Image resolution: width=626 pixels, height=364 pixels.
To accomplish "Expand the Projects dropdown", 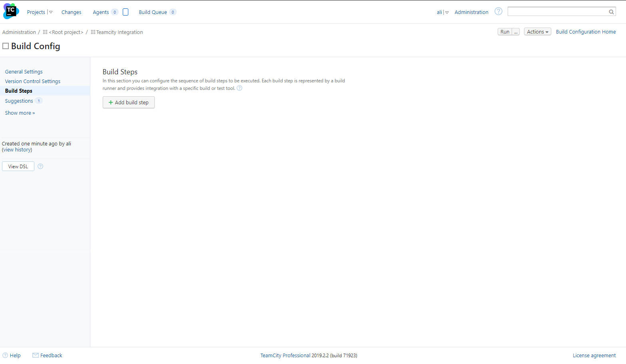I will point(50,12).
